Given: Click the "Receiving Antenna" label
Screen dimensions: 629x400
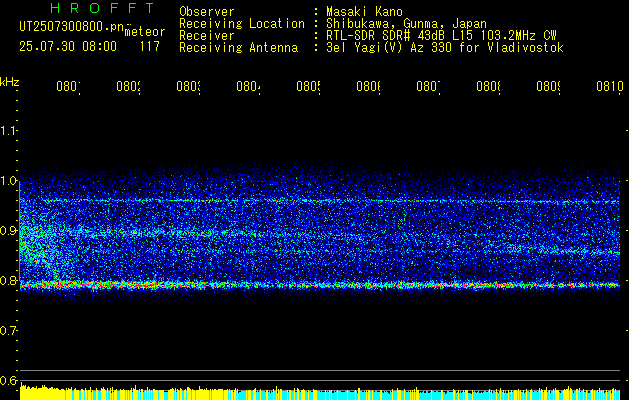Looking at the screenshot, I should click(239, 48).
